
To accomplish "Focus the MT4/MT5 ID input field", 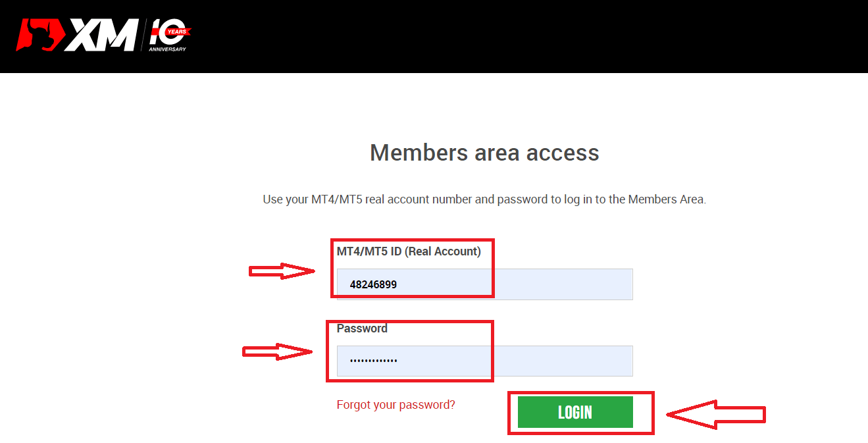I will 484,284.
